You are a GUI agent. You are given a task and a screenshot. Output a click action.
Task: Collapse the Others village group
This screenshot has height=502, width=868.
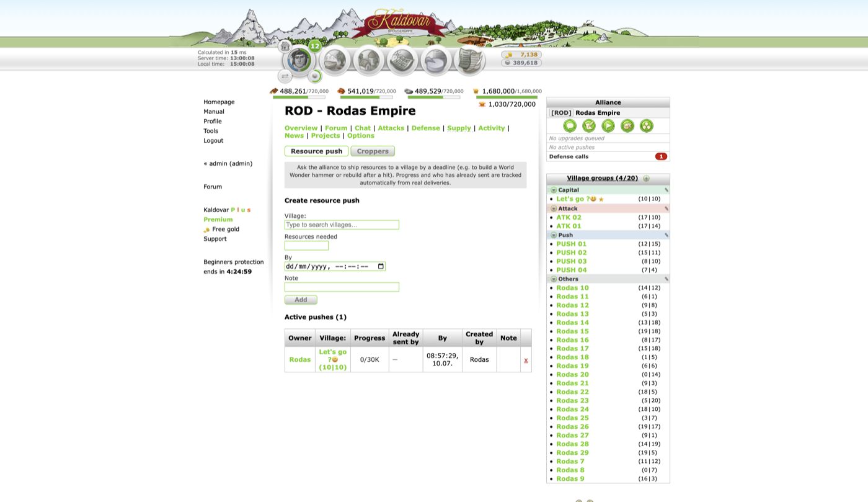coord(554,279)
